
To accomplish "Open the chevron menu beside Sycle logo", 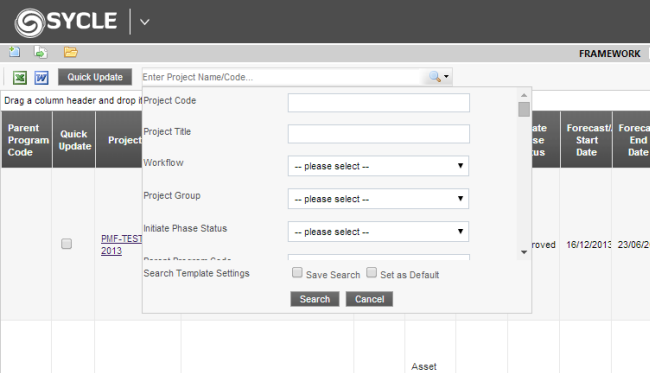I will click(x=144, y=22).
